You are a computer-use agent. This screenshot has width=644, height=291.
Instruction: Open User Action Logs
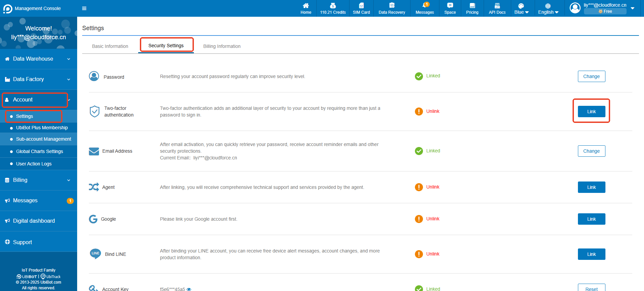click(39, 164)
